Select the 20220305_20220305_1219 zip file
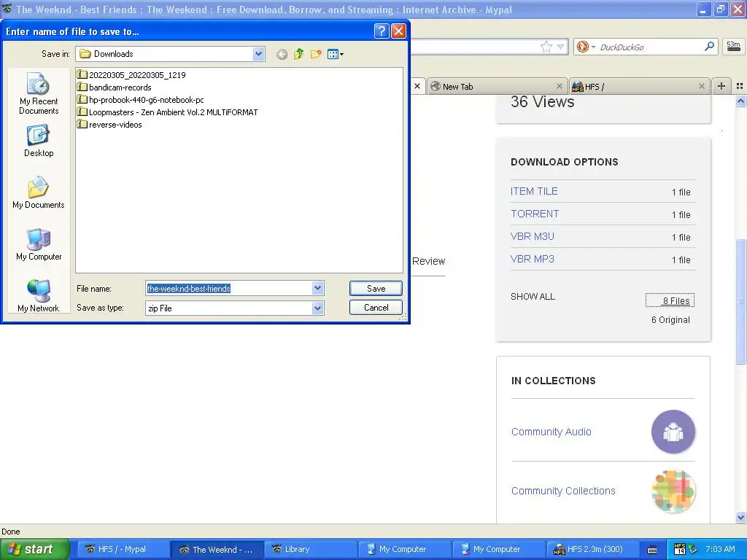Viewport: 747px width, 560px height. (131, 75)
